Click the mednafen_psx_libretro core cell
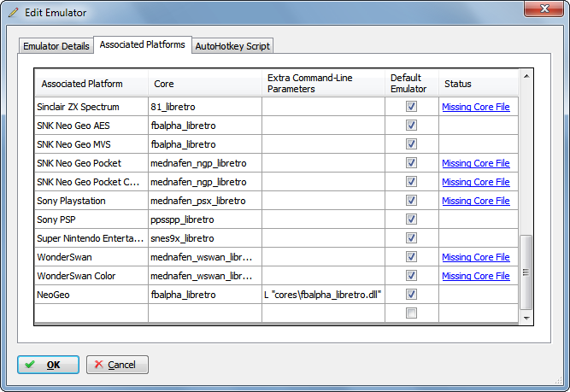The width and height of the screenshot is (570, 392). (205, 201)
